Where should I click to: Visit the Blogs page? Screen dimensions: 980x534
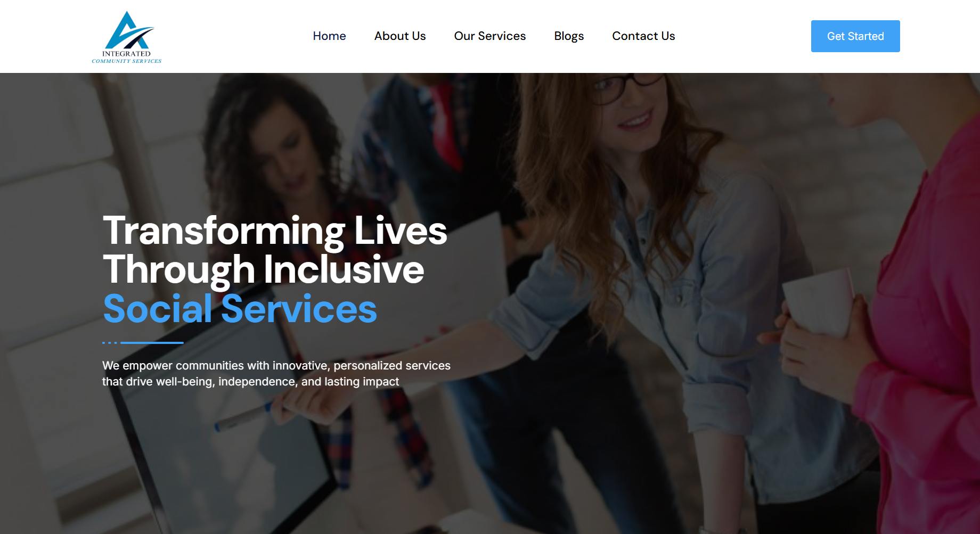coord(569,36)
